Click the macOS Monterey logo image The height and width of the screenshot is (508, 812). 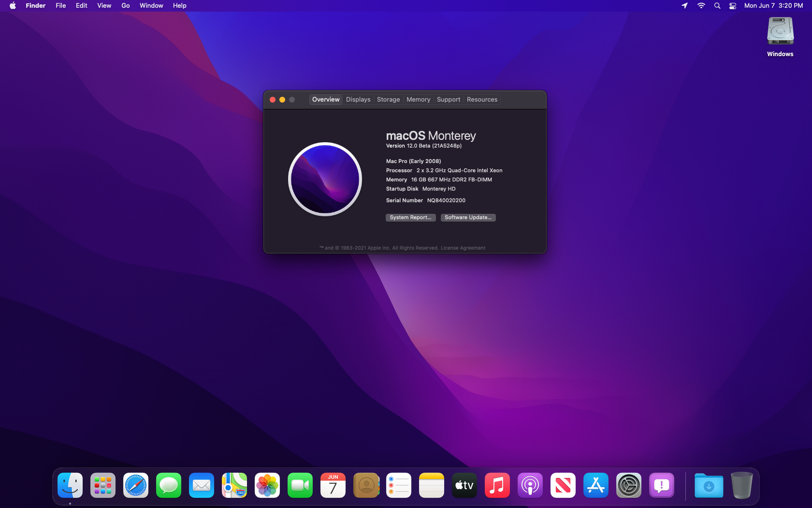click(x=325, y=179)
